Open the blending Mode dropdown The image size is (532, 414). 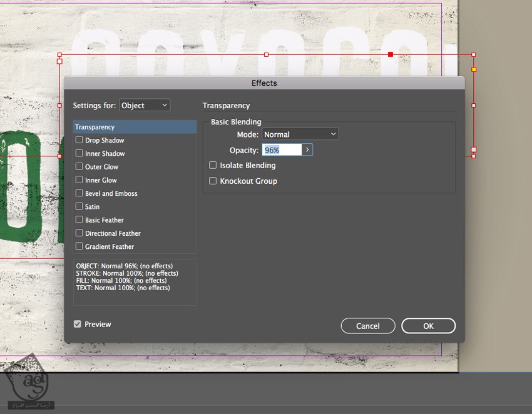click(300, 134)
